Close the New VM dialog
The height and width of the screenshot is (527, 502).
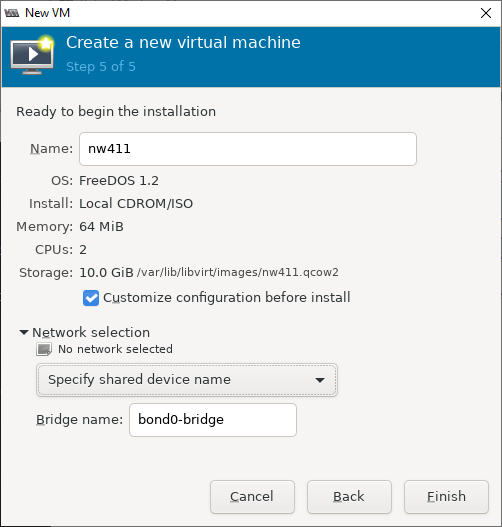point(486,13)
